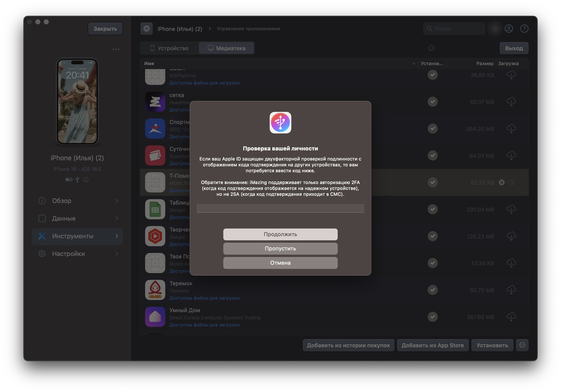
Task: Click the Google Sheets green app icon
Action: pyautogui.click(x=155, y=209)
